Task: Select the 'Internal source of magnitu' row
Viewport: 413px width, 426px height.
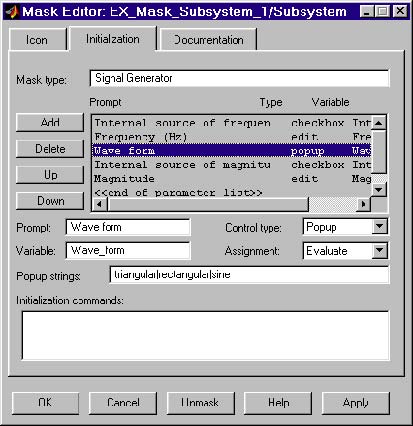Action: [x=232, y=165]
